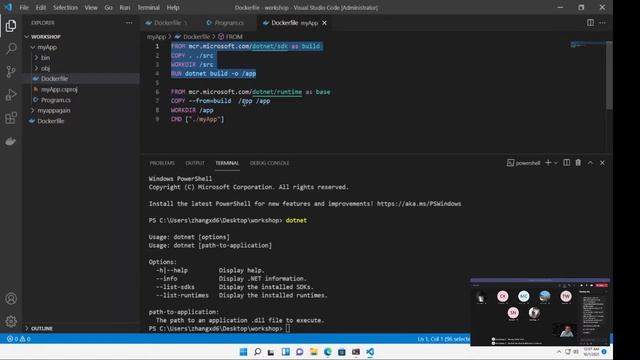This screenshot has height=360, width=640.
Task: Open the Docker view in activity bar
Action: pos(11,141)
